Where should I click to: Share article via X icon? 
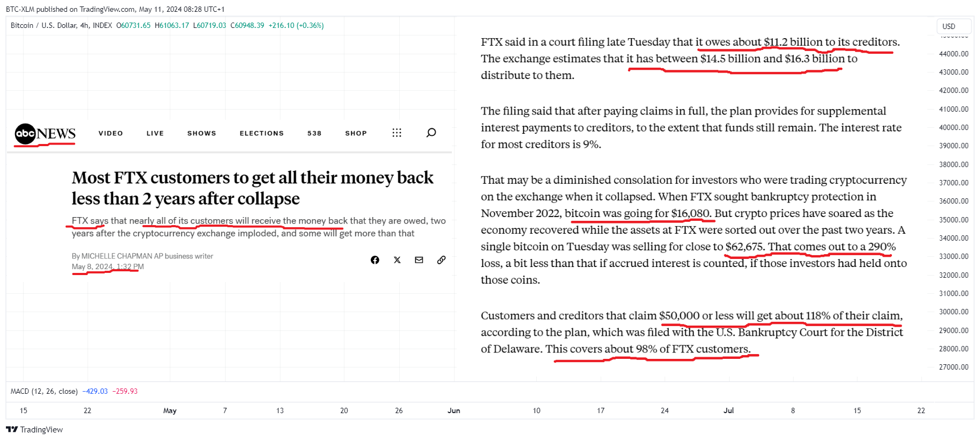point(397,260)
